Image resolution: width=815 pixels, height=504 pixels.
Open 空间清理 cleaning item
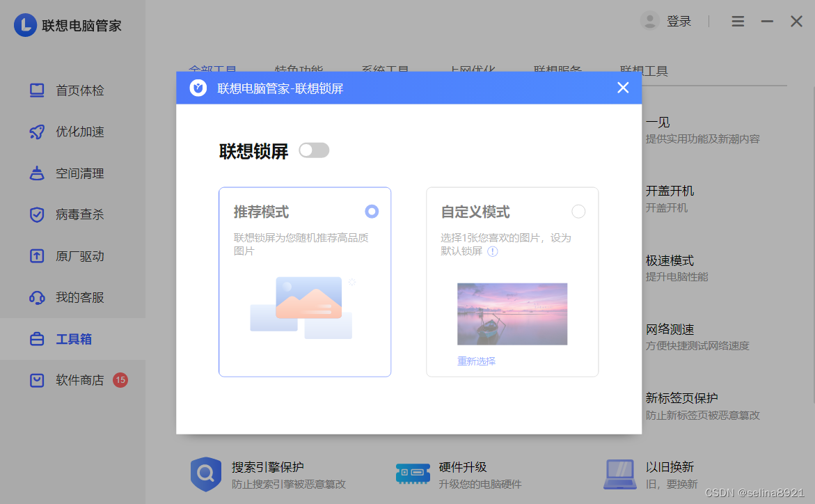tap(73, 173)
